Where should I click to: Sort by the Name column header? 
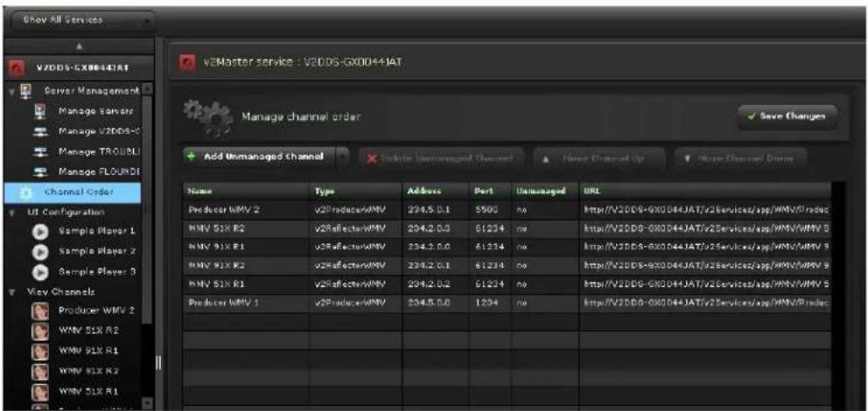(x=247, y=191)
